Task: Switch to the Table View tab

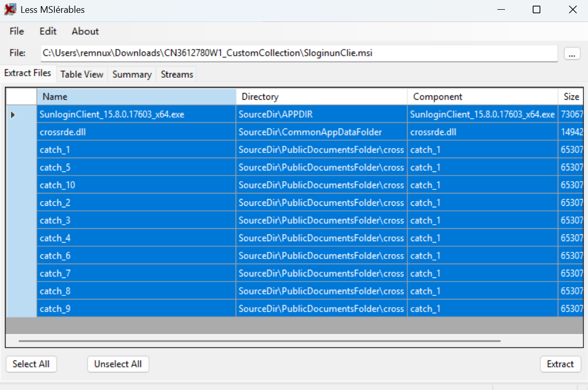Action: (82, 74)
